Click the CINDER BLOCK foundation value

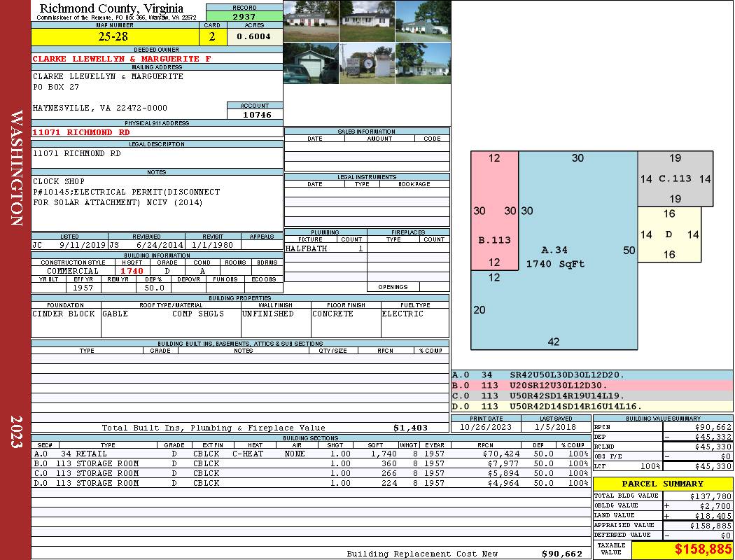click(64, 314)
